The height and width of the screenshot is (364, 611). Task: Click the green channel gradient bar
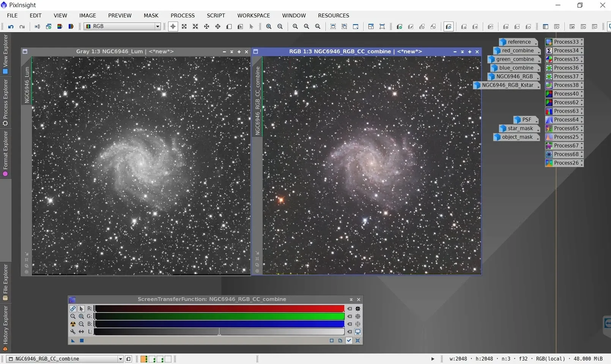click(219, 316)
